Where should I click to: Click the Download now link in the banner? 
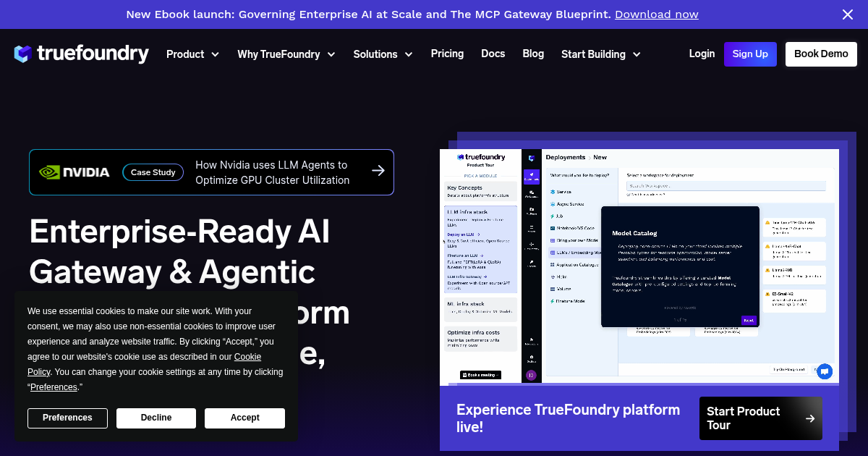click(657, 14)
